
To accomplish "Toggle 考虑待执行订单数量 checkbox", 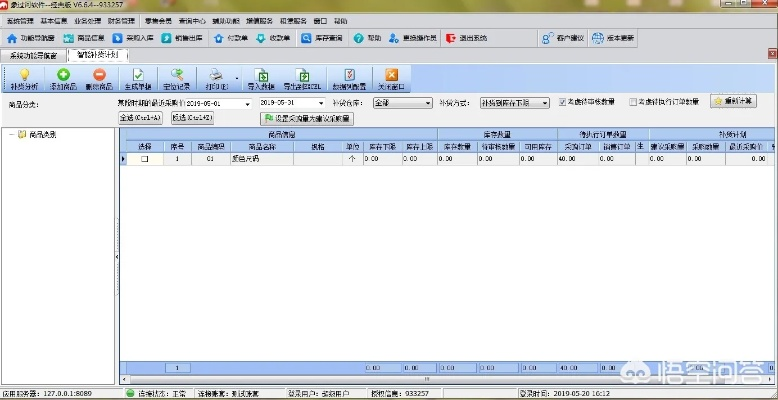I will pyautogui.click(x=633, y=102).
